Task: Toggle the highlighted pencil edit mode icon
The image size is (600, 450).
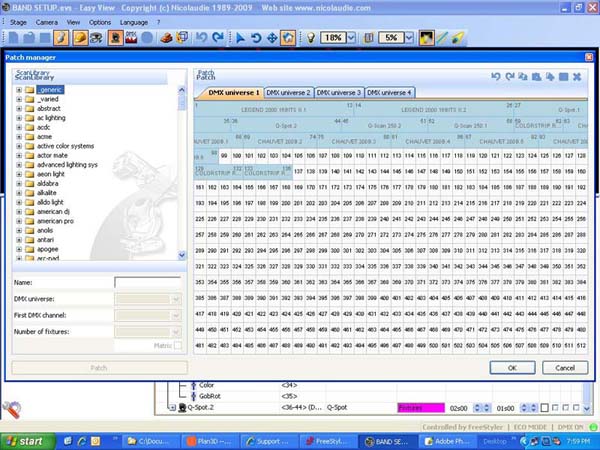Action: tap(61, 38)
